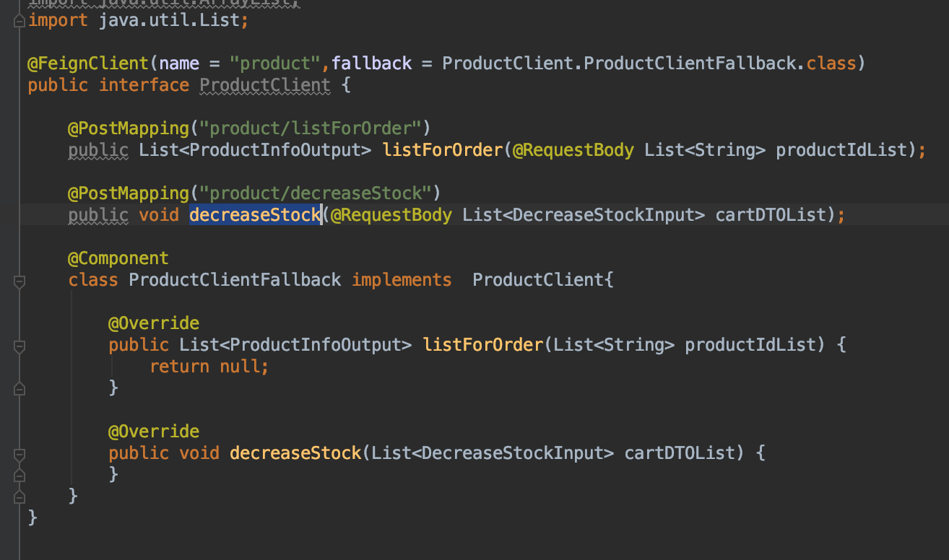Click DecreaseStockInput in the overridden decreaseStock
The width and height of the screenshot is (949, 560).
(512, 453)
